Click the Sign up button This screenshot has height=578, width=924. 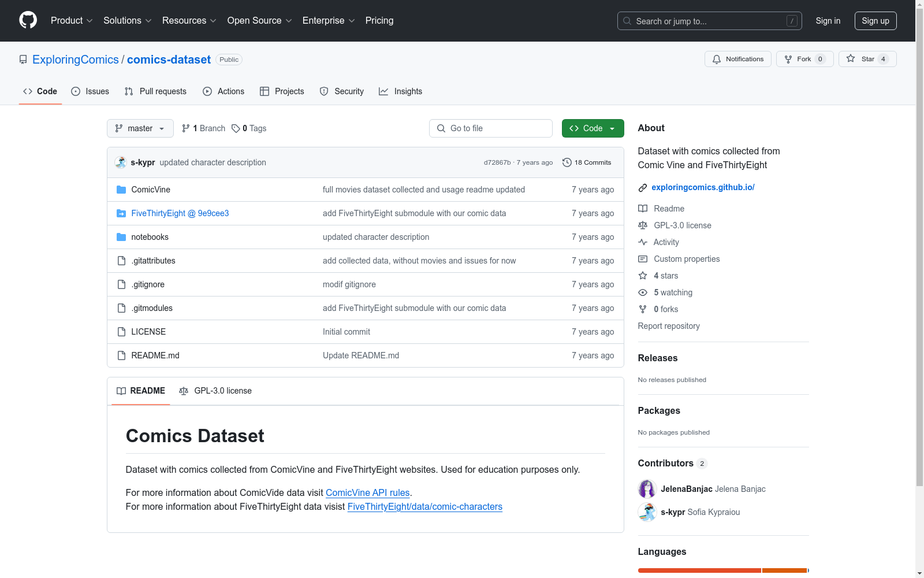875,21
